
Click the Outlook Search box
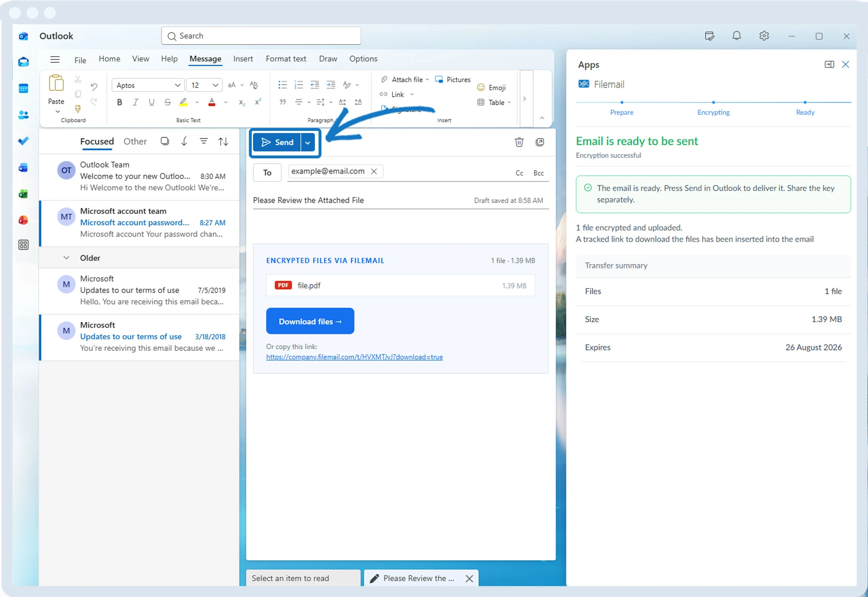pyautogui.click(x=261, y=36)
